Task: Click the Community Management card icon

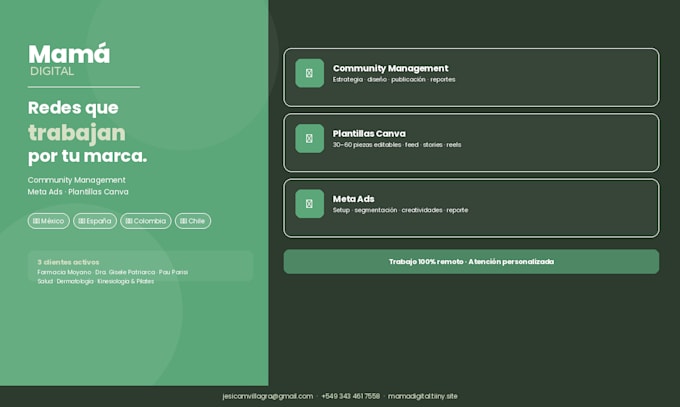Action: 309,73
